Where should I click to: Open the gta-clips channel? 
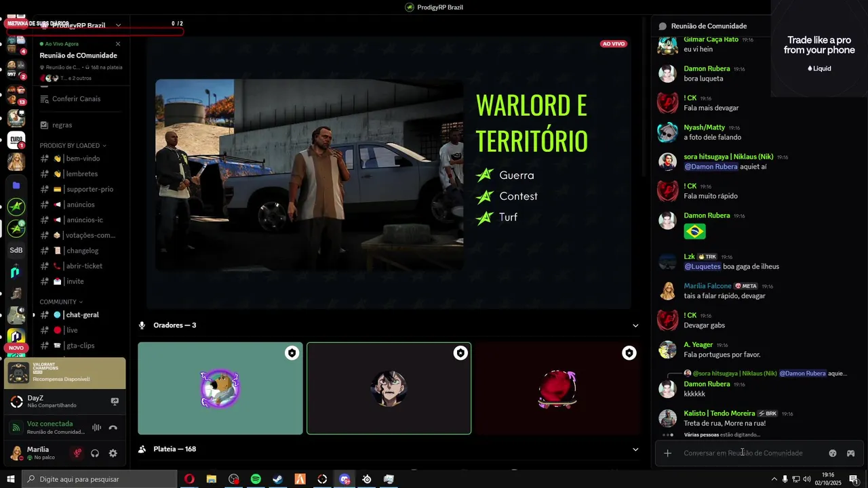(x=81, y=346)
